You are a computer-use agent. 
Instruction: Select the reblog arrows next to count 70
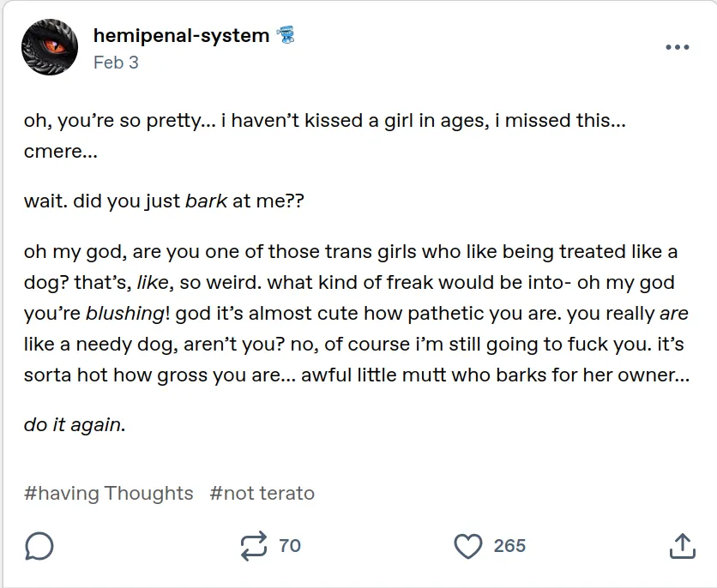(253, 545)
